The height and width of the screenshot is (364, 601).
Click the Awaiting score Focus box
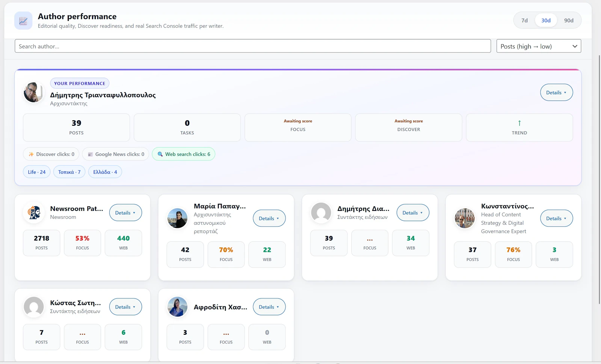tap(298, 128)
